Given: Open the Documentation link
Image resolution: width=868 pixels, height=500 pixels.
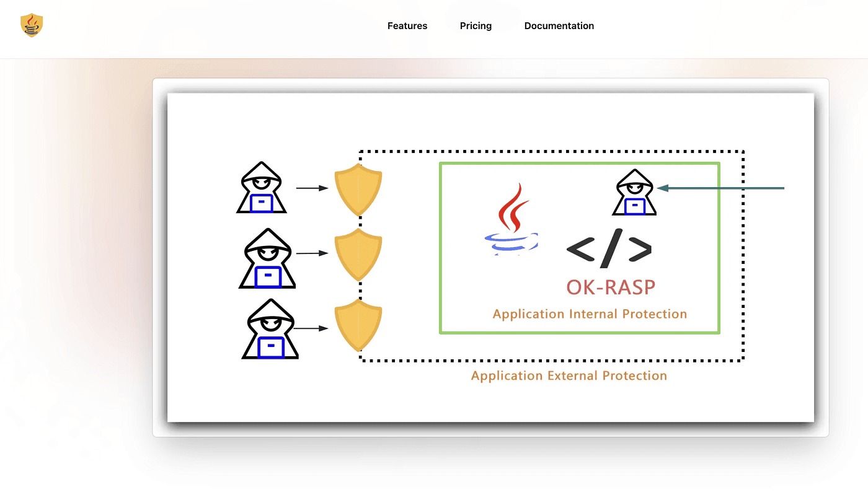Looking at the screenshot, I should pyautogui.click(x=559, y=26).
